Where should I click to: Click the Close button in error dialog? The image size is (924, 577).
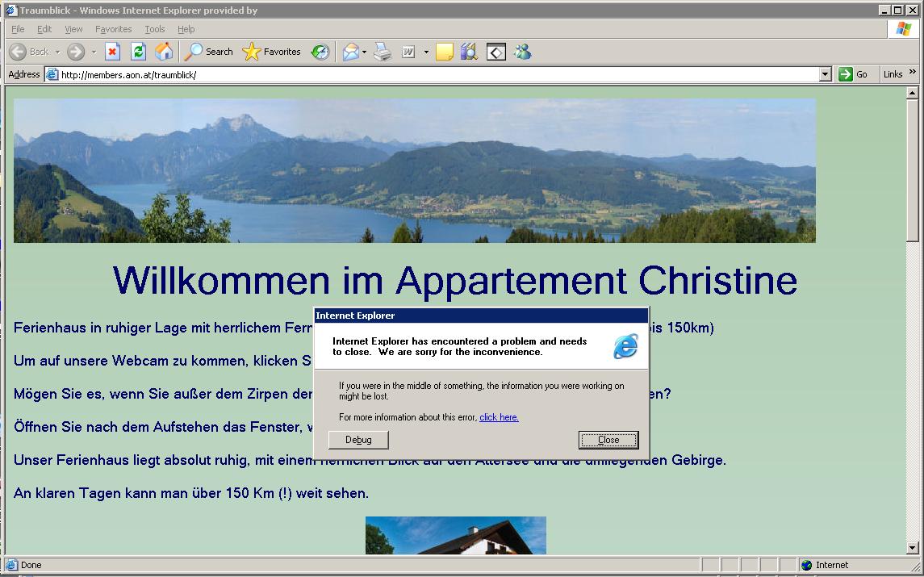click(x=608, y=440)
